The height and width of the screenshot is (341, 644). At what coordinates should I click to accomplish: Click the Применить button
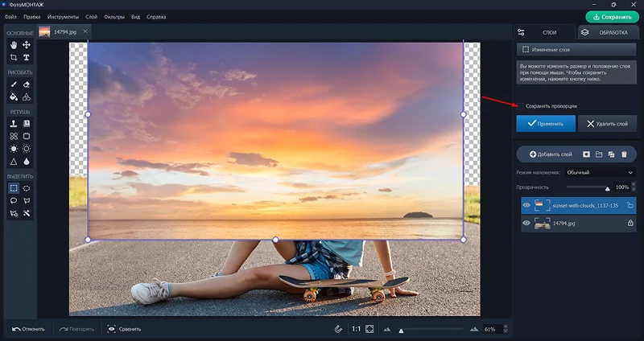[546, 124]
